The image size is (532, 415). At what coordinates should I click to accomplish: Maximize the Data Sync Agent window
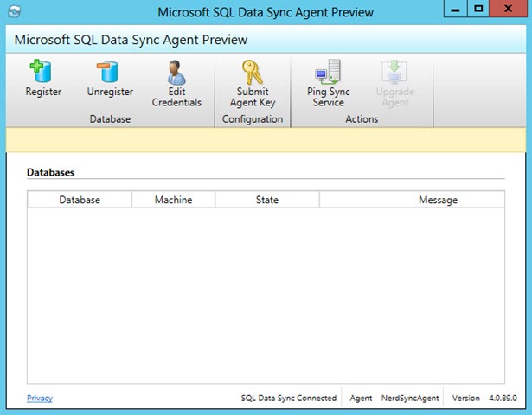coord(478,9)
